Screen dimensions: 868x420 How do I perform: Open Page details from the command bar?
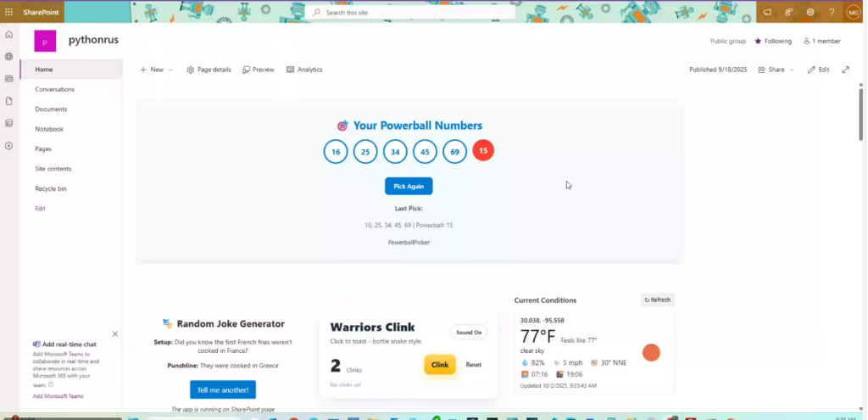[x=209, y=70]
